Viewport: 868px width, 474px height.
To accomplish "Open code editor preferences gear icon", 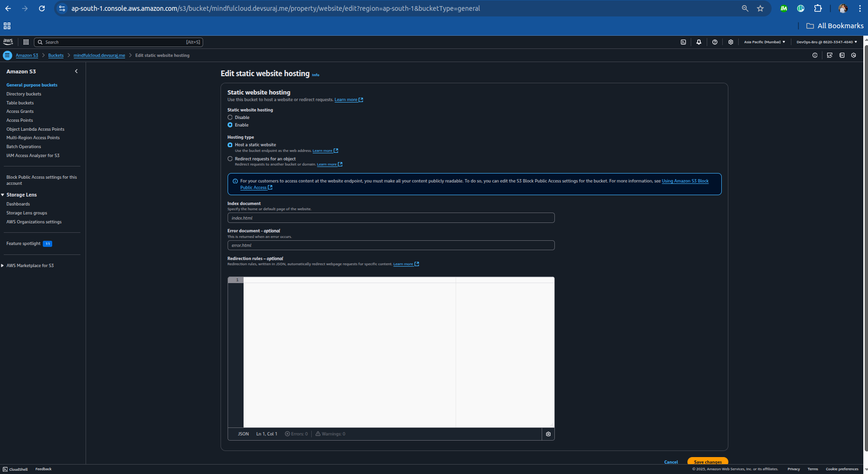I will tap(548, 434).
